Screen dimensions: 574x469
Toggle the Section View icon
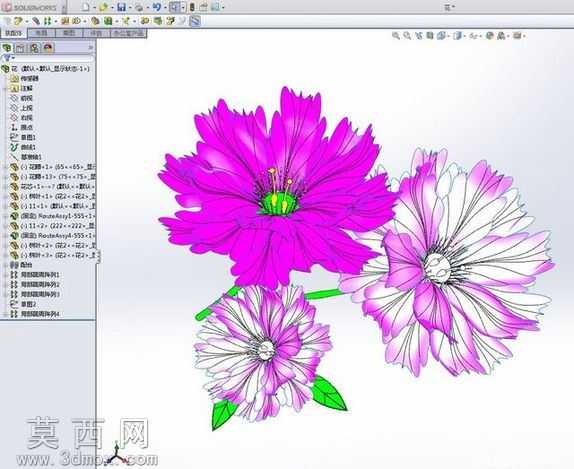[x=430, y=36]
